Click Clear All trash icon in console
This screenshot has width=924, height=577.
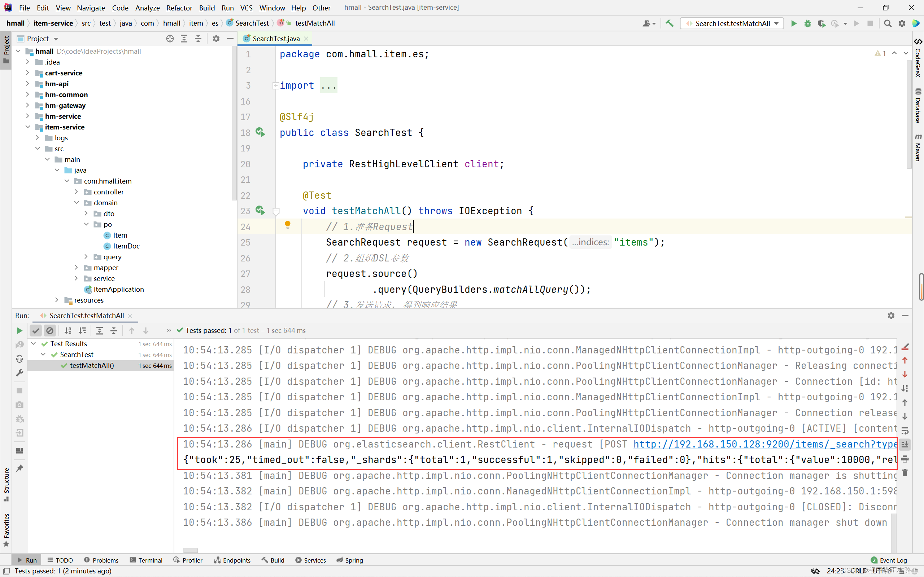click(905, 473)
